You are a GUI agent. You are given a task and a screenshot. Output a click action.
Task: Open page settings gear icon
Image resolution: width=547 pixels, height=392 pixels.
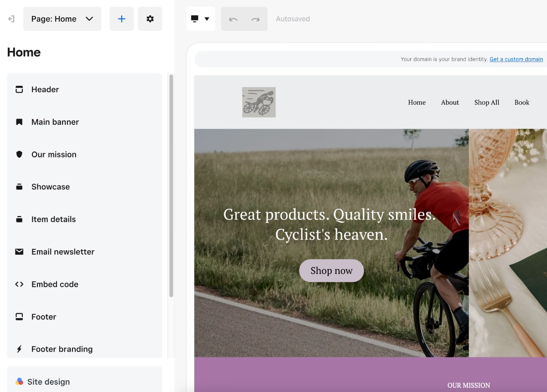click(x=150, y=19)
